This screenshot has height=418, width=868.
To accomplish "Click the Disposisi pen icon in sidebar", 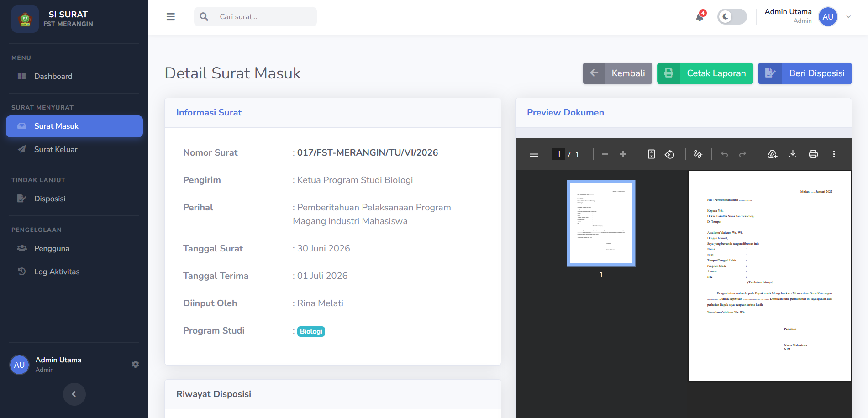I will (21, 199).
